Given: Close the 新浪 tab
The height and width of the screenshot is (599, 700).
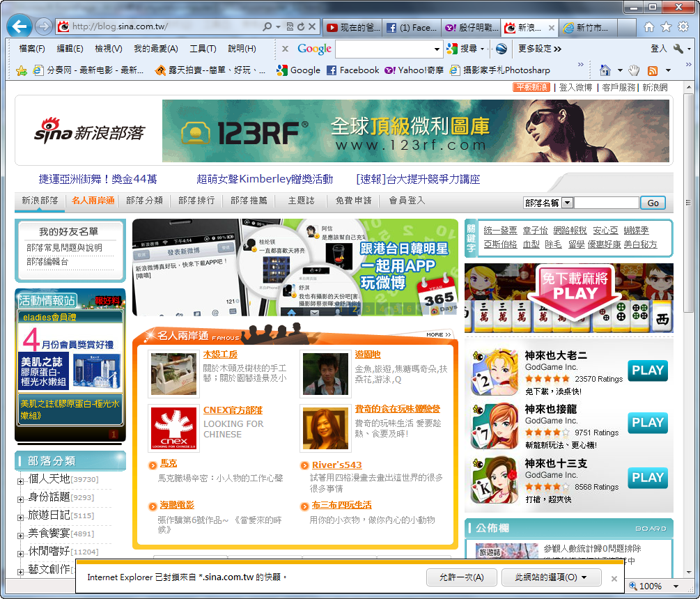Looking at the screenshot, I should click(x=552, y=28).
